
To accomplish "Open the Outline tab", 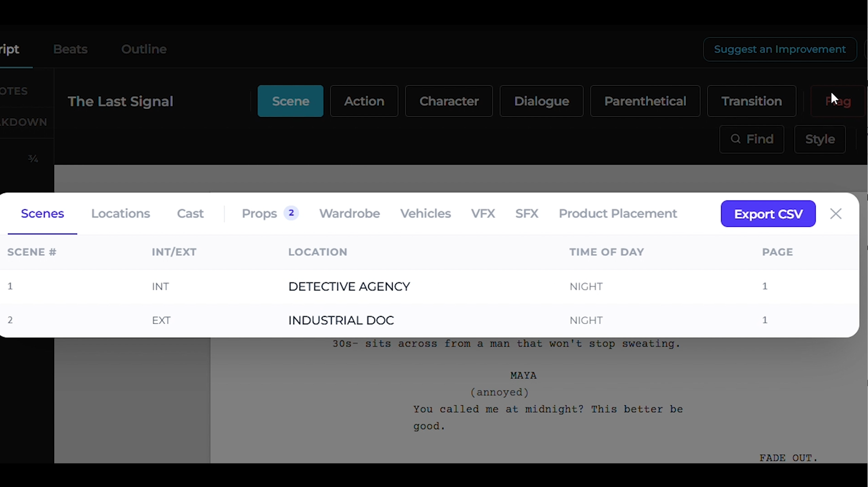I will (143, 49).
